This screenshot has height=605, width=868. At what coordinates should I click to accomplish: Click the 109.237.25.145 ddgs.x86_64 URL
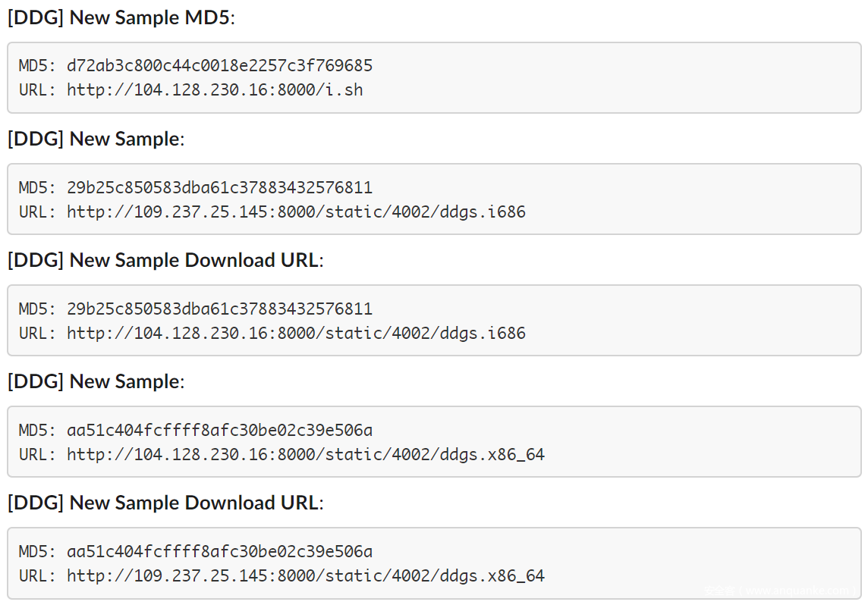tap(306, 575)
